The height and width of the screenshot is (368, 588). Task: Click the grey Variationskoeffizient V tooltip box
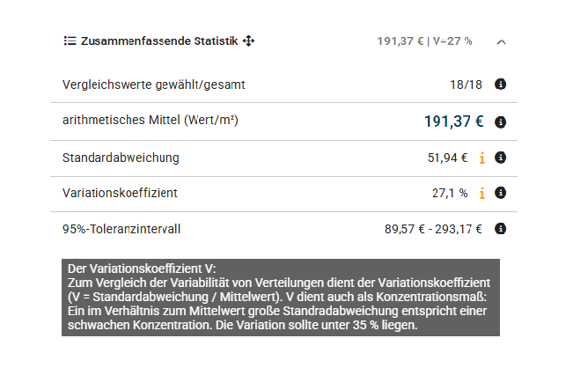click(x=281, y=297)
